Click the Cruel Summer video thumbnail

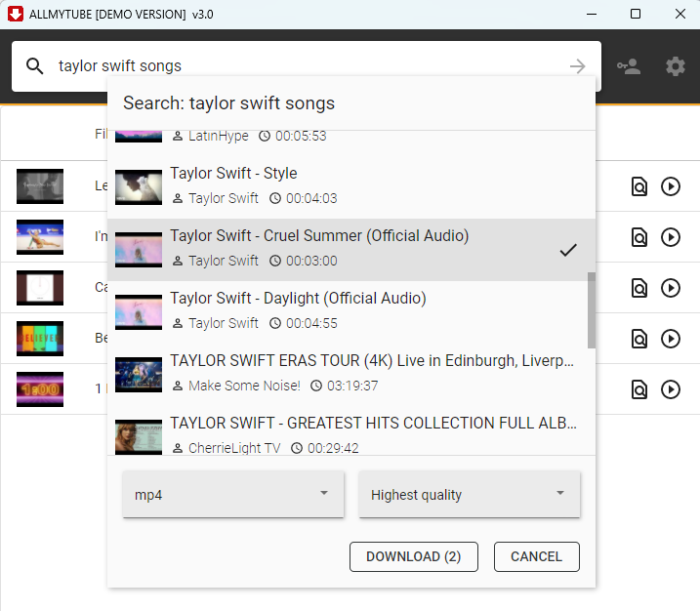139,250
